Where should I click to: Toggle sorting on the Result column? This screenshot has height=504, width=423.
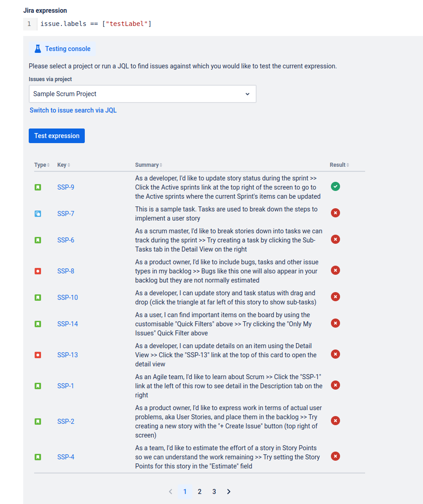coord(339,165)
